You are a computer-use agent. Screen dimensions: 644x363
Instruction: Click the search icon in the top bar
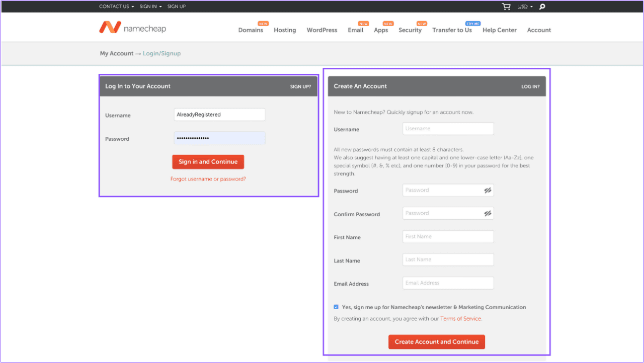click(x=541, y=7)
